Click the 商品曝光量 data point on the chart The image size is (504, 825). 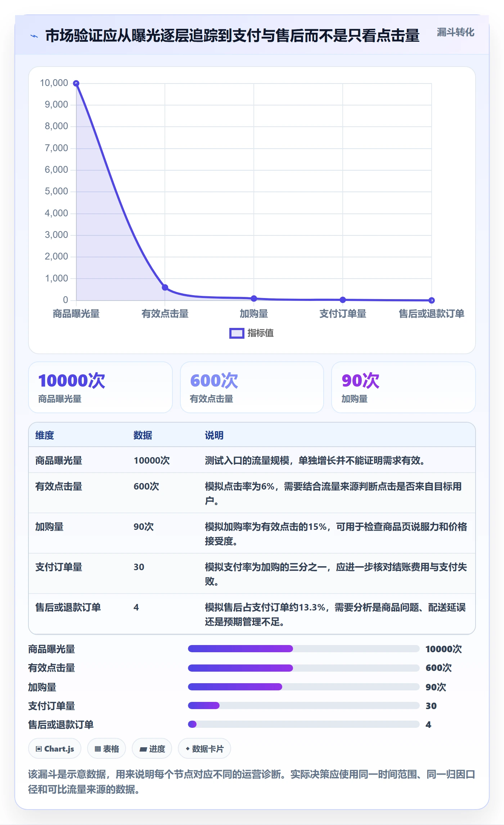76,84
